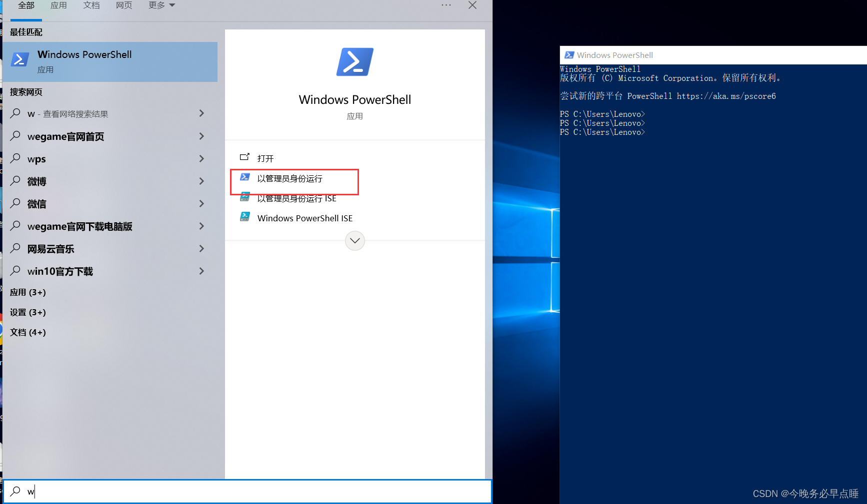Expand the 微信 suggestion arrow
Image resolution: width=867 pixels, height=504 pixels.
click(201, 203)
